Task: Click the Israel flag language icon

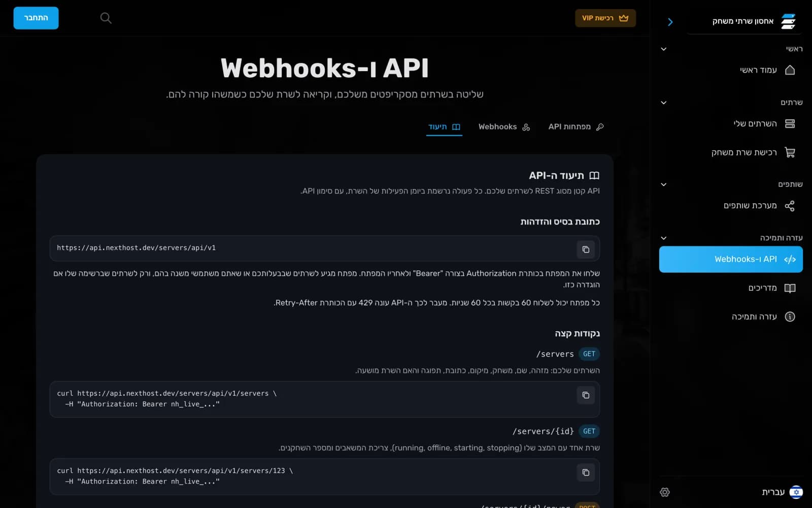Action: [x=796, y=492]
